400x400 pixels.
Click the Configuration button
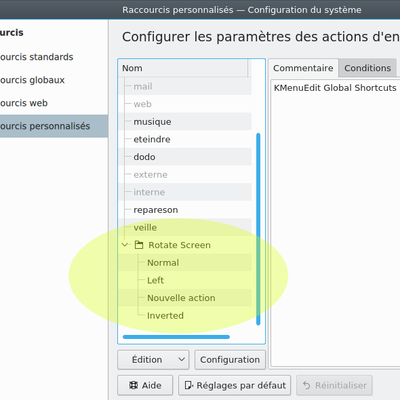[x=230, y=360]
